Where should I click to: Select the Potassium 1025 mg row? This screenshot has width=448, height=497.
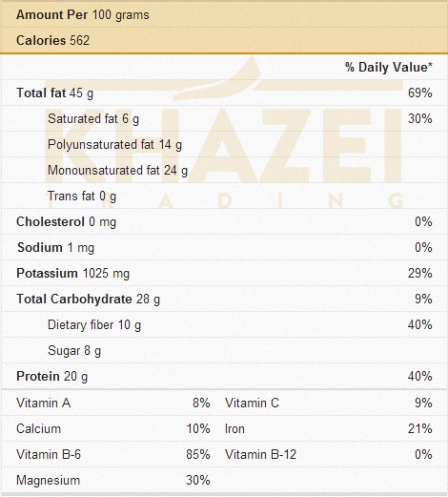(224, 273)
